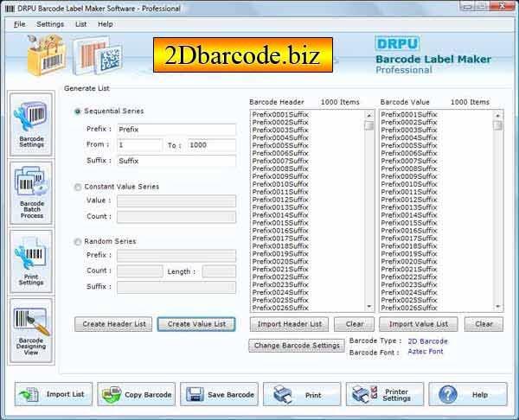The height and width of the screenshot is (420, 519).
Task: Clear the Barcode Header list
Action: click(x=354, y=324)
